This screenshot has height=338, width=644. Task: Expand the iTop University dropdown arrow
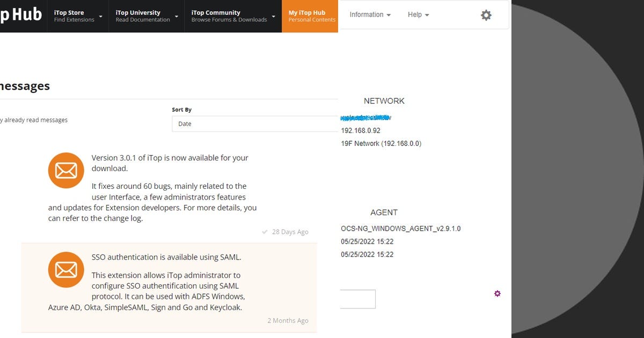click(177, 16)
